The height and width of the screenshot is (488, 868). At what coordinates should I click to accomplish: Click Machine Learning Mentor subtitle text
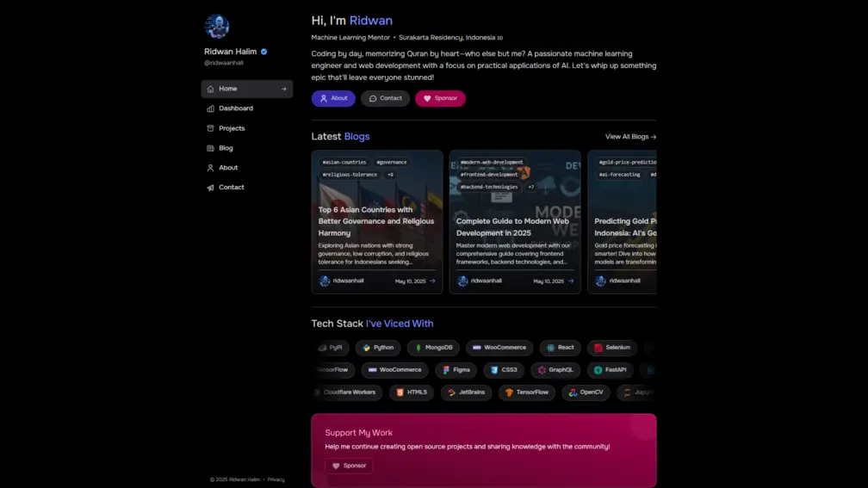point(350,38)
